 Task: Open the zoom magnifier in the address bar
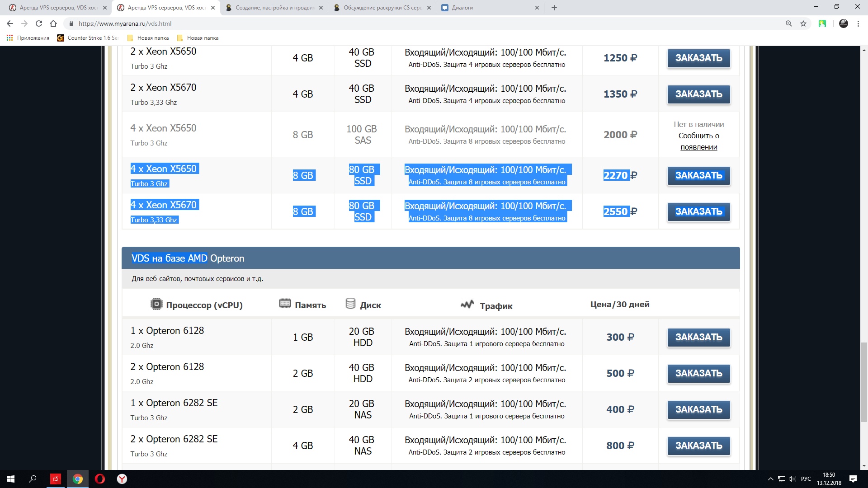(789, 23)
